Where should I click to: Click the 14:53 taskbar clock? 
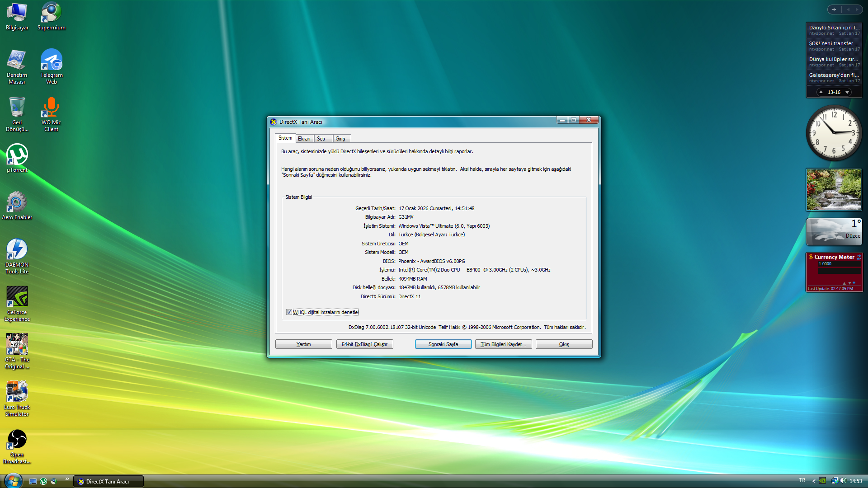coord(856,481)
